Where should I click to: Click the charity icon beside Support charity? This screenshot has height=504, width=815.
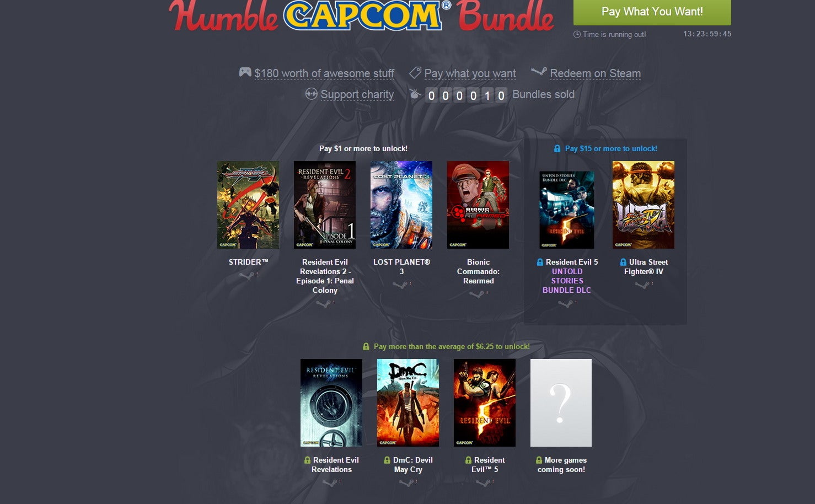point(311,94)
